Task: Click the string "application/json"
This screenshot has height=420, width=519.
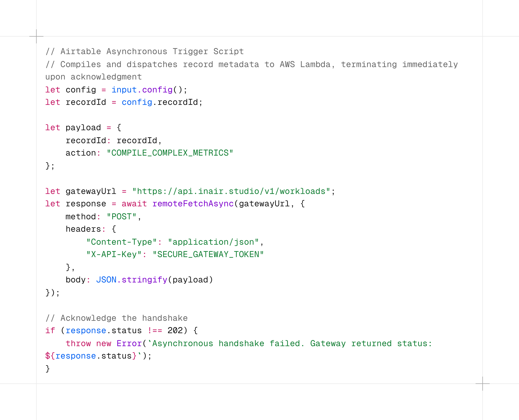Action: pyautogui.click(x=213, y=242)
